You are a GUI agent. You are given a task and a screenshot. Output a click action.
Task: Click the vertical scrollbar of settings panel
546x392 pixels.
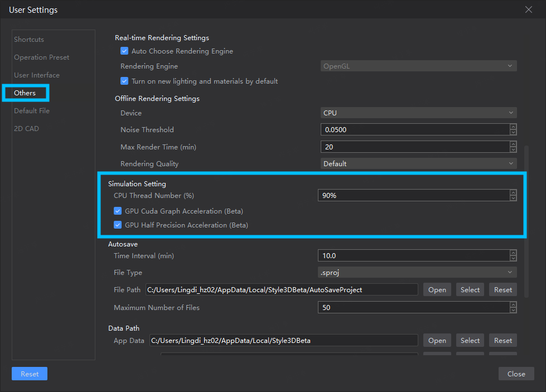[526, 223]
